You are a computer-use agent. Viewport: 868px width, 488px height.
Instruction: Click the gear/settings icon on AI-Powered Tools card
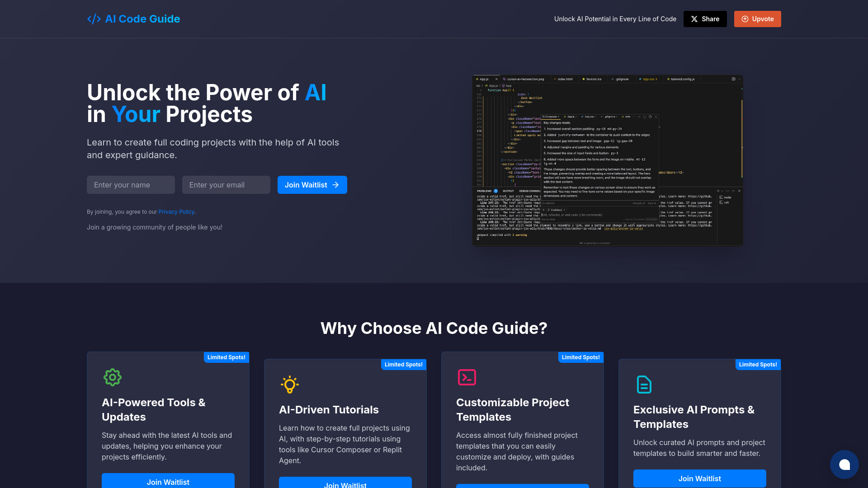pos(112,376)
